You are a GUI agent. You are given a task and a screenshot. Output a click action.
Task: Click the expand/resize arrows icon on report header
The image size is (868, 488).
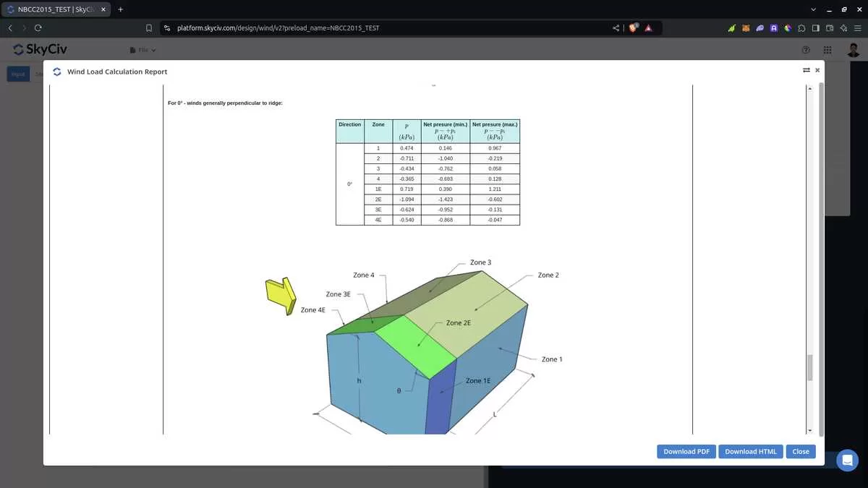(806, 70)
